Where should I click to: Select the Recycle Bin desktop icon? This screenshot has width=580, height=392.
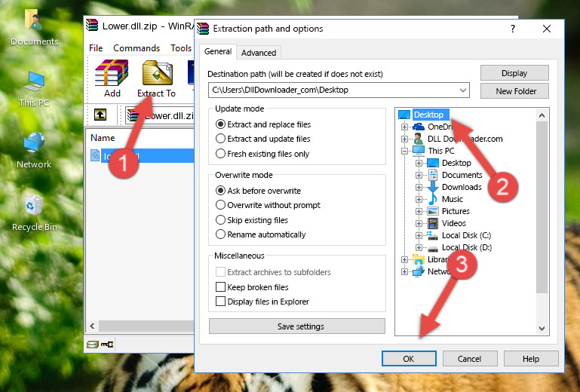coord(35,213)
